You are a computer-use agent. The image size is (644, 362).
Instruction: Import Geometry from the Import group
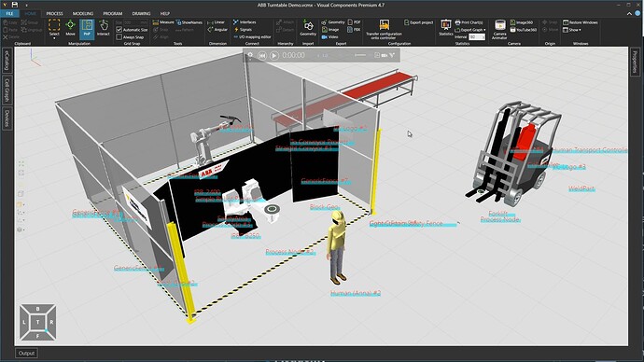308,28
